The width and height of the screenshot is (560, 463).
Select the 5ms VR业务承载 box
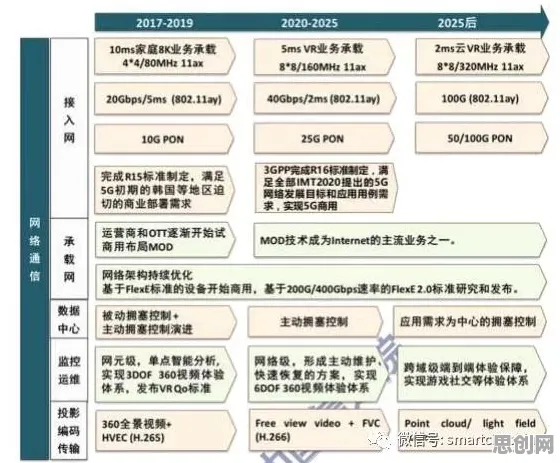[x=324, y=57]
